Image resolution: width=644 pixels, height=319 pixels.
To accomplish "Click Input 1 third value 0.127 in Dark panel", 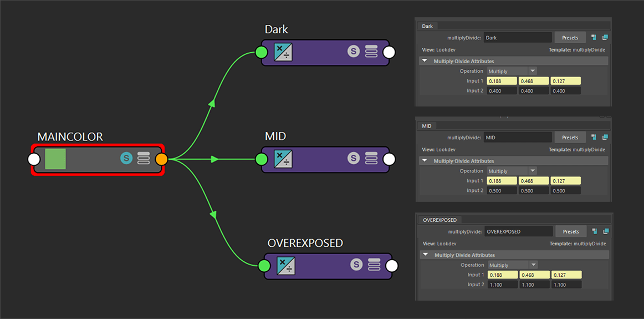I will 565,81.
